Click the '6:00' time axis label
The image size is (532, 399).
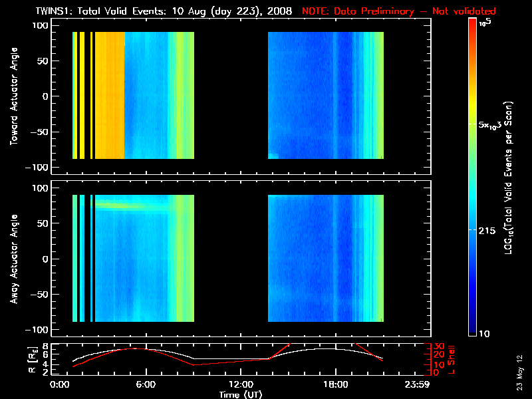click(146, 384)
